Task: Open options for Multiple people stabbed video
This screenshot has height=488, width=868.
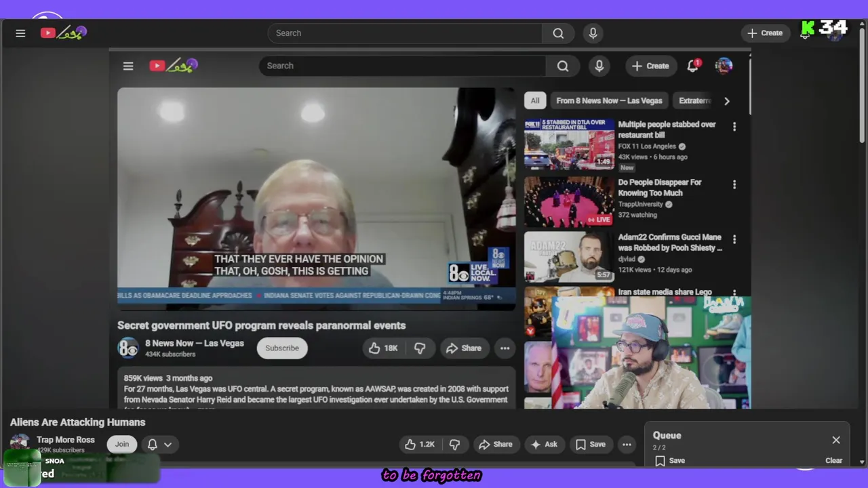Action: click(x=734, y=127)
